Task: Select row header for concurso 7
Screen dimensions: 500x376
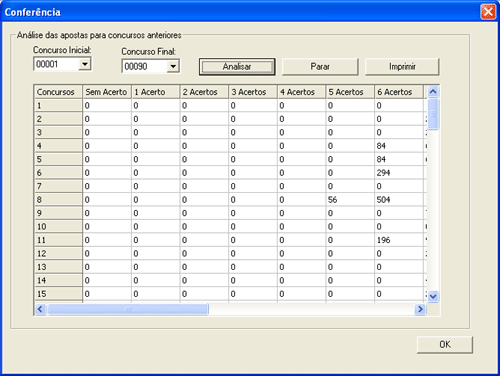Action: 59,186
